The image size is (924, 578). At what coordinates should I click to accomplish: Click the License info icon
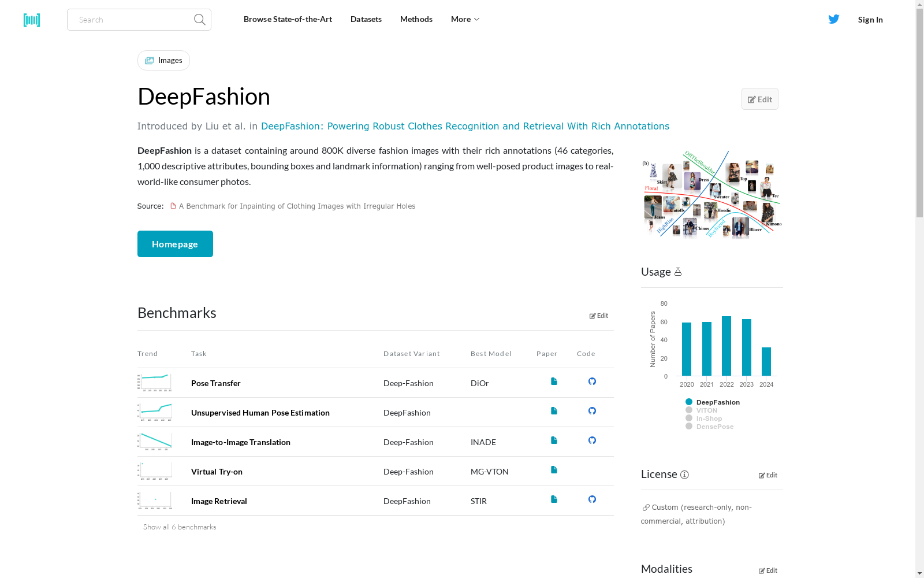[x=684, y=475]
